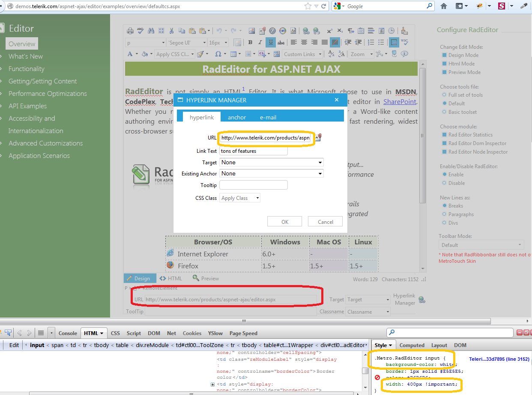Go to browser Home icon

pos(444,6)
